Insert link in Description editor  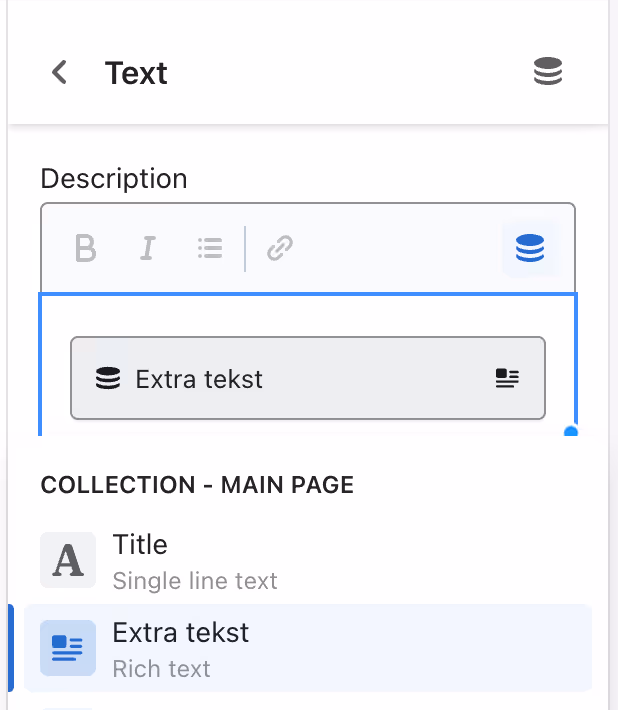coord(280,248)
